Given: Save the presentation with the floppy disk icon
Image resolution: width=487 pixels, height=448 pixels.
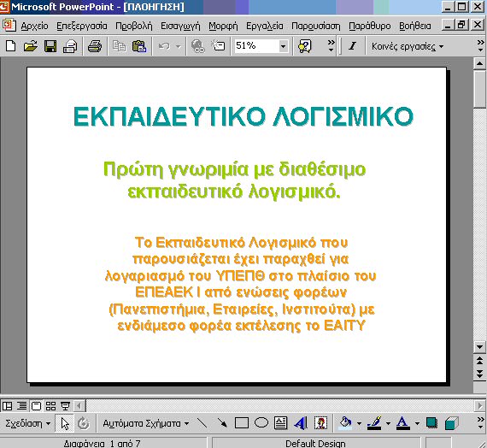Looking at the screenshot, I should click(x=50, y=46).
